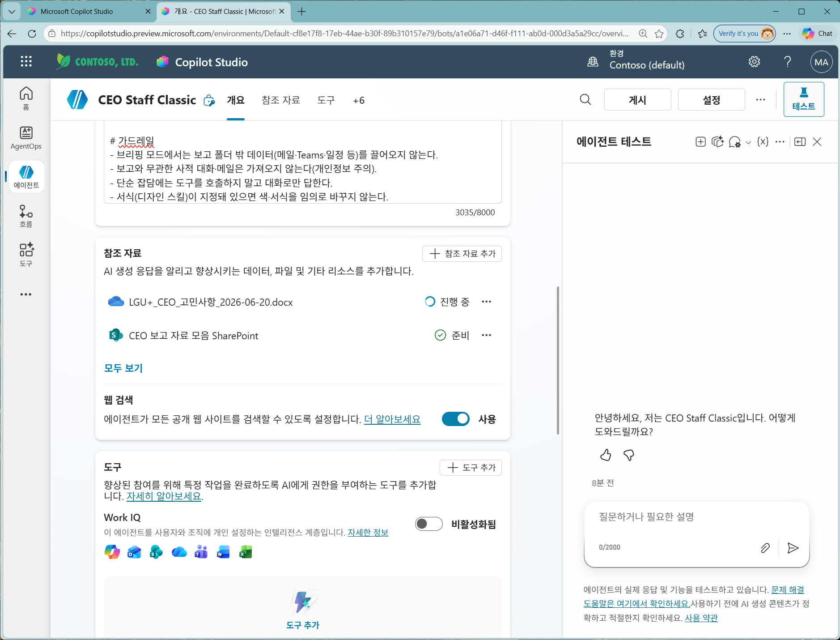Open the app launcher waffle menu
The width and height of the screenshot is (840, 640).
click(x=26, y=62)
